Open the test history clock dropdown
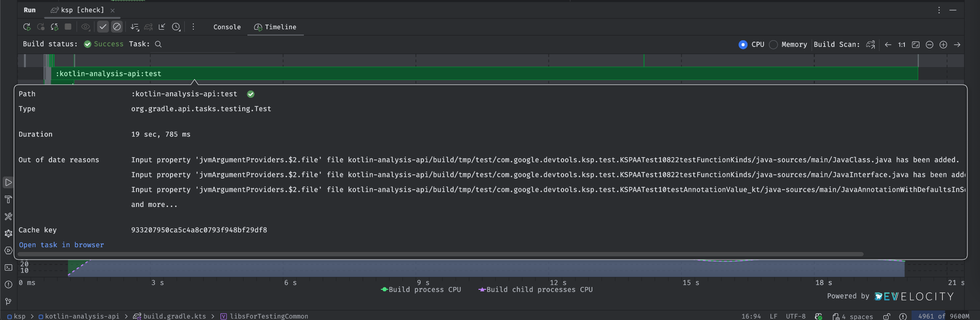This screenshot has height=320, width=980. pyautogui.click(x=177, y=27)
